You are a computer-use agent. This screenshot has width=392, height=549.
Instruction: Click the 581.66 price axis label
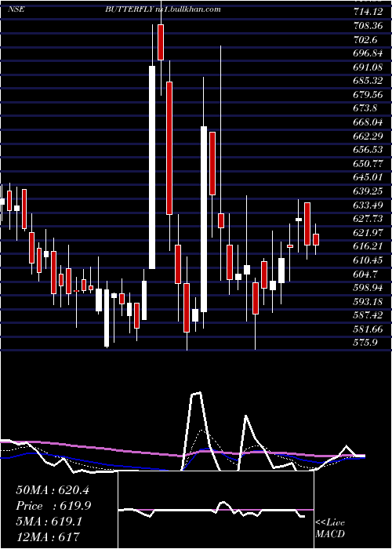pos(367,329)
